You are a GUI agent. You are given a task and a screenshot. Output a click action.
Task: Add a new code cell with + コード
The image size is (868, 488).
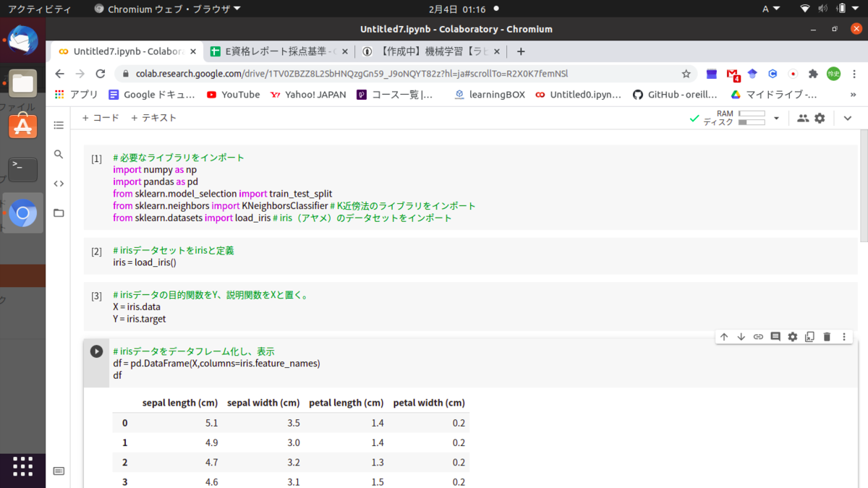[x=101, y=118]
